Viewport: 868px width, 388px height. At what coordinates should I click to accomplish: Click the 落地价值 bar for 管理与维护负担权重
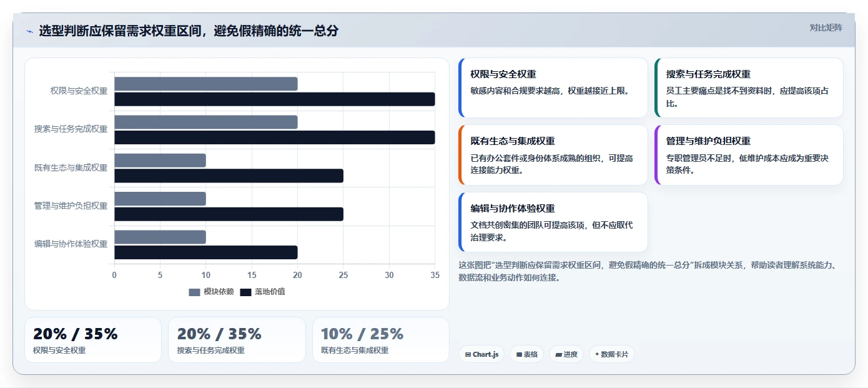[x=229, y=214]
